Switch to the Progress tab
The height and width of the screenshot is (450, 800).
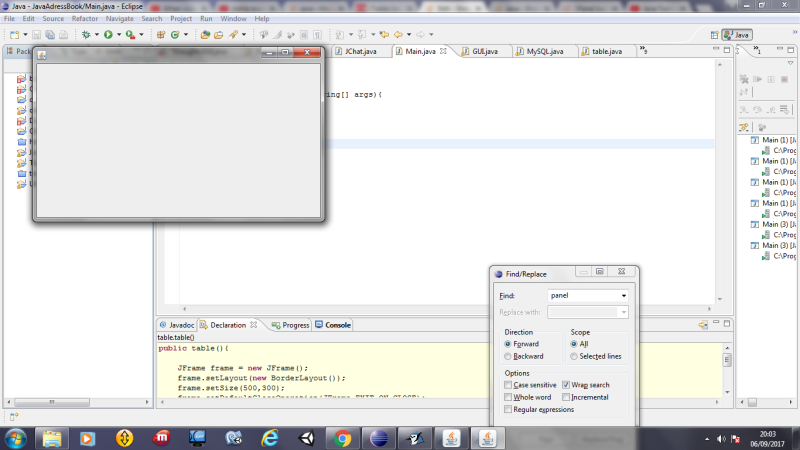pos(290,325)
